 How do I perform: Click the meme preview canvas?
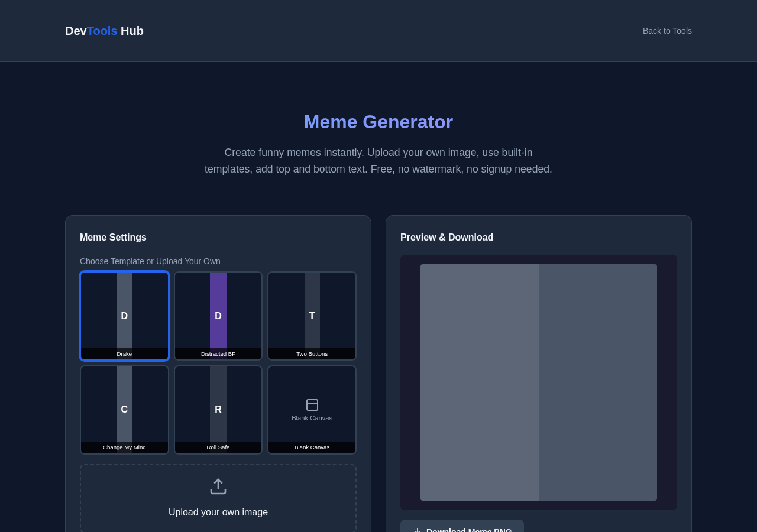pos(539,382)
